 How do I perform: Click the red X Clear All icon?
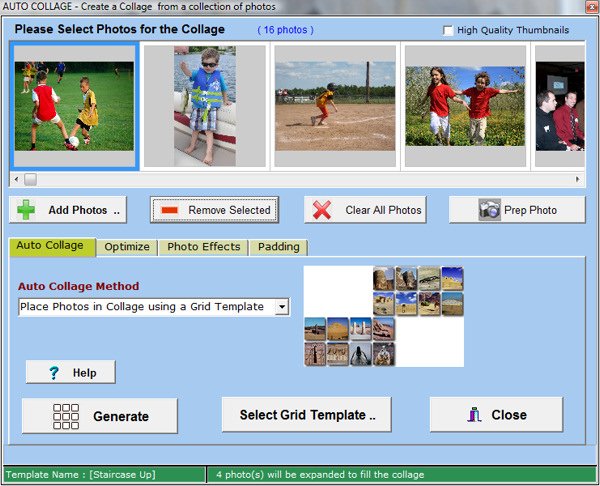click(x=322, y=210)
